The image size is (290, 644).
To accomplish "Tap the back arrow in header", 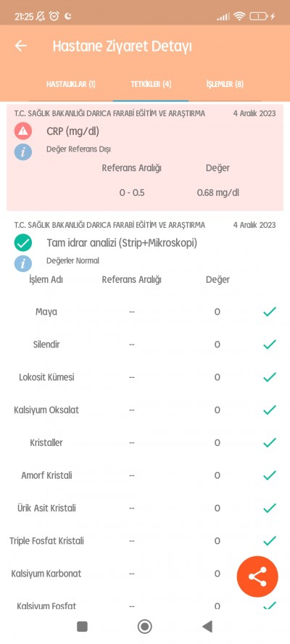I will pos(20,46).
